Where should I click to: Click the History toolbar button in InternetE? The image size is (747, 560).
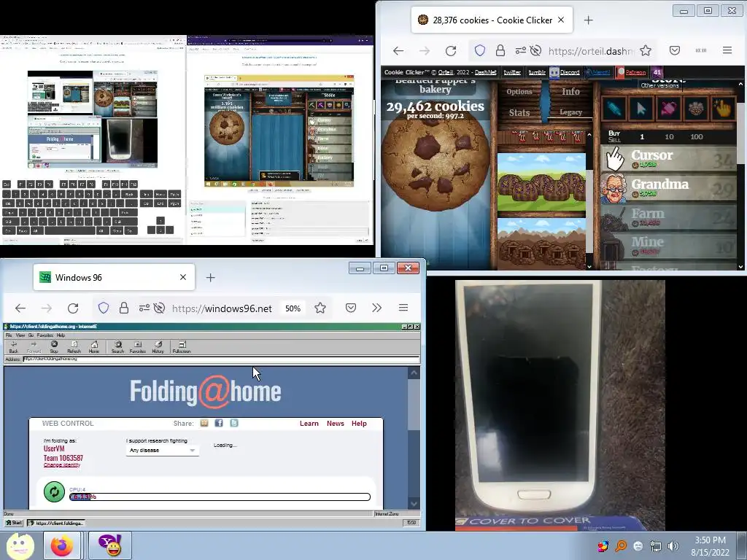coord(158,346)
